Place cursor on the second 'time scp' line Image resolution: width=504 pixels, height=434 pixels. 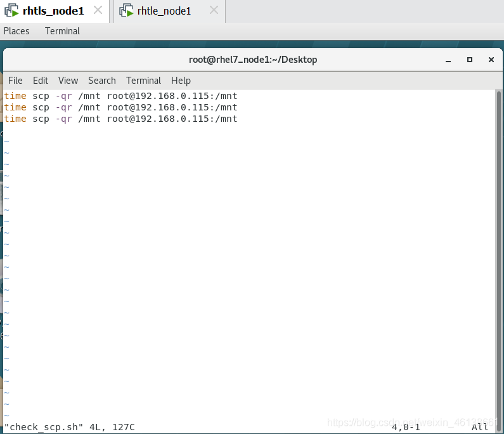(x=121, y=107)
